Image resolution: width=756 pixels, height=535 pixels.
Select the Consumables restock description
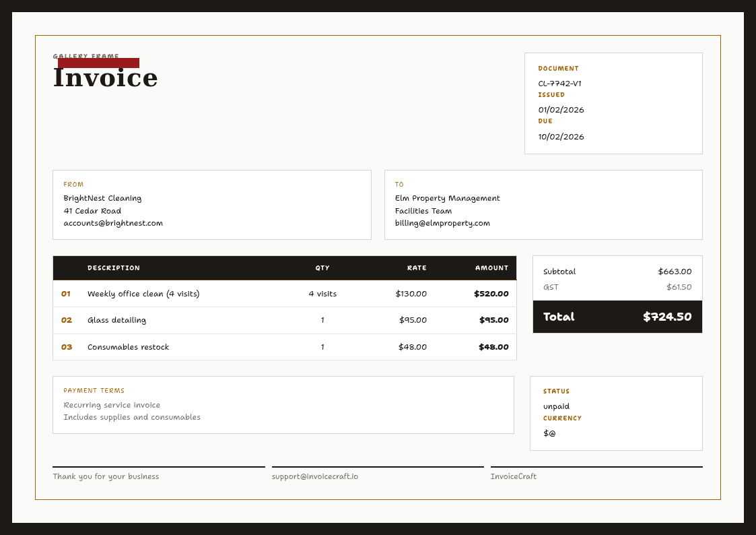click(x=129, y=347)
